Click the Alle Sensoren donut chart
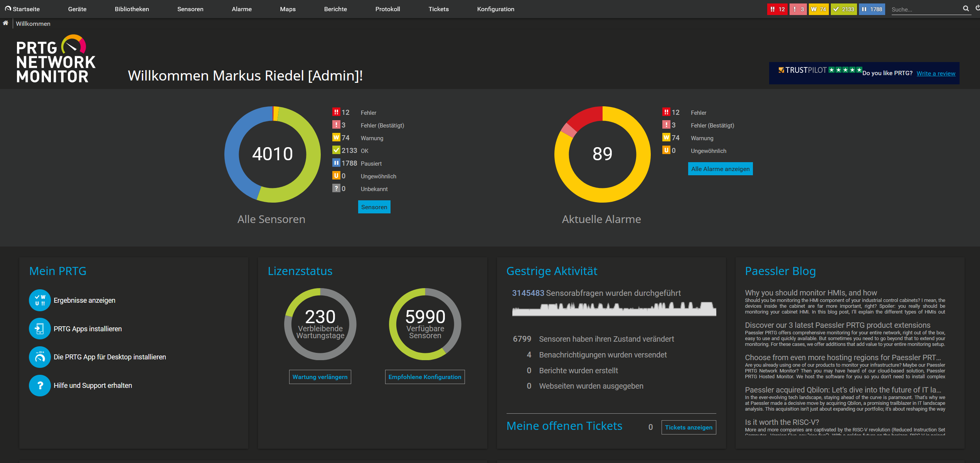This screenshot has height=463, width=980. tap(272, 154)
